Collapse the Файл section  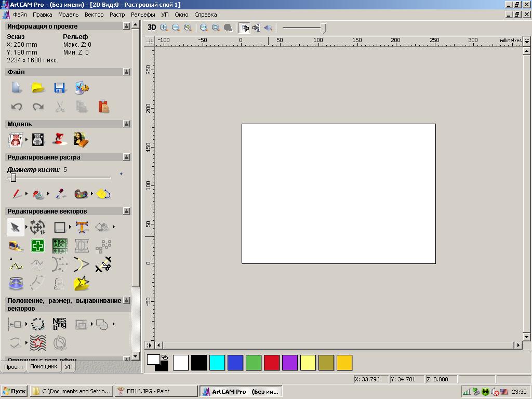coord(126,72)
